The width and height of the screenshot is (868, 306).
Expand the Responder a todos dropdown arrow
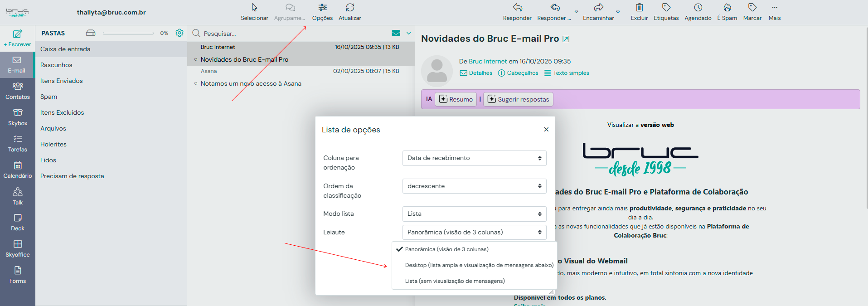577,12
